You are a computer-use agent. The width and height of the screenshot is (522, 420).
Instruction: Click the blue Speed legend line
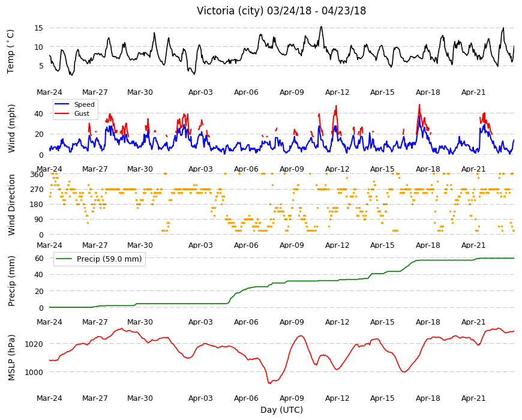(62, 104)
